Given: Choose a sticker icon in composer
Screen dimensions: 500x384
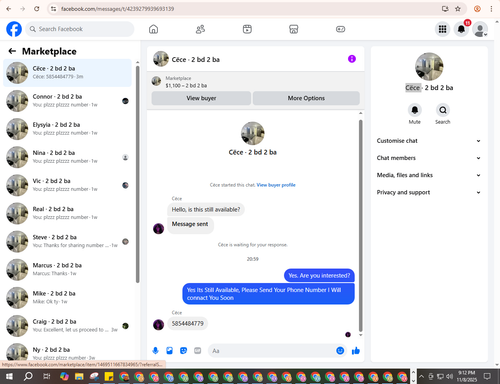Looking at the screenshot, I should point(183,351).
